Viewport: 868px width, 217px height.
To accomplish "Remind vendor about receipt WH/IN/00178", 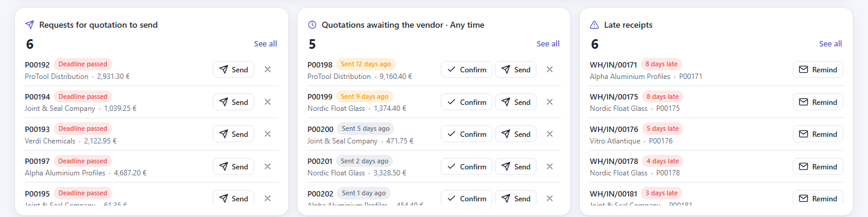I will pos(817,166).
